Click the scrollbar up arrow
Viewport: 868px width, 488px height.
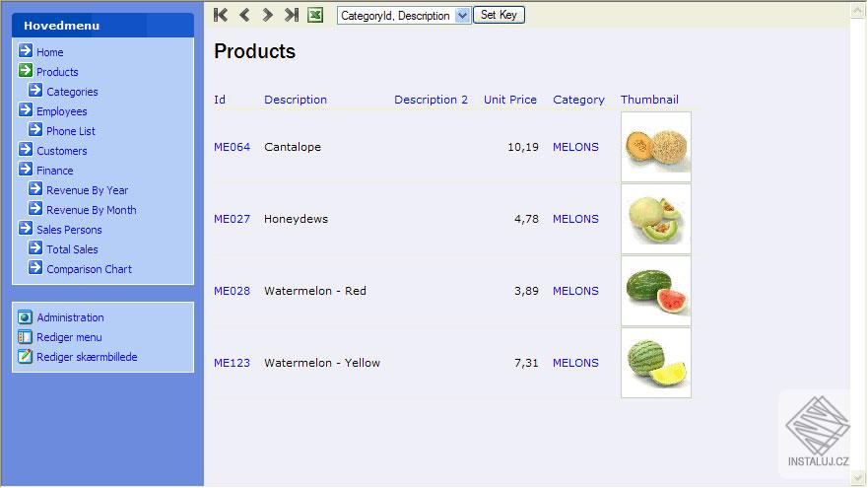[858, 10]
